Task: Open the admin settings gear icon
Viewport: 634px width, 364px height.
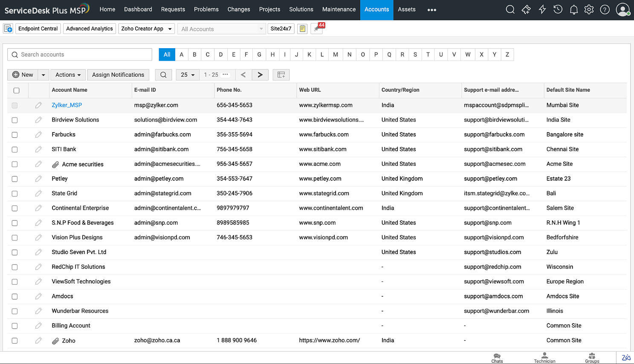Action: pyautogui.click(x=589, y=9)
